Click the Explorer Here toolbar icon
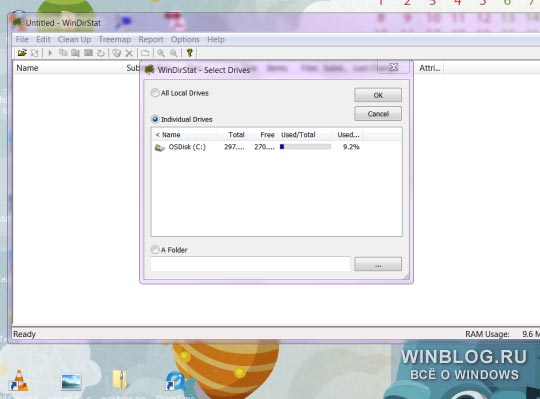Screen dimensions: 540x399 75,53
